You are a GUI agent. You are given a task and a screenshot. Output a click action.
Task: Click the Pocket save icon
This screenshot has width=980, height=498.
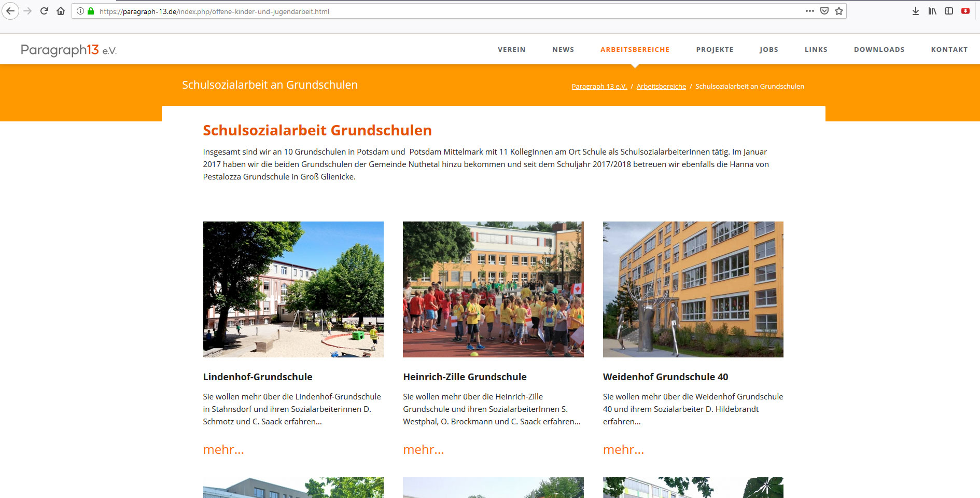[x=824, y=11]
